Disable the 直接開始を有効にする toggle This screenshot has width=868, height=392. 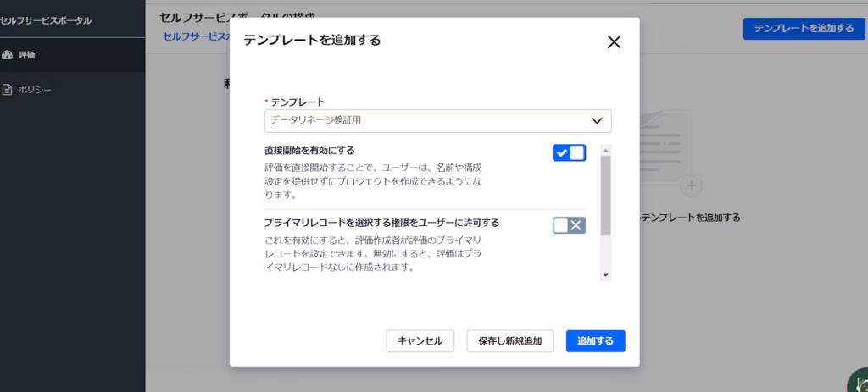coord(569,153)
